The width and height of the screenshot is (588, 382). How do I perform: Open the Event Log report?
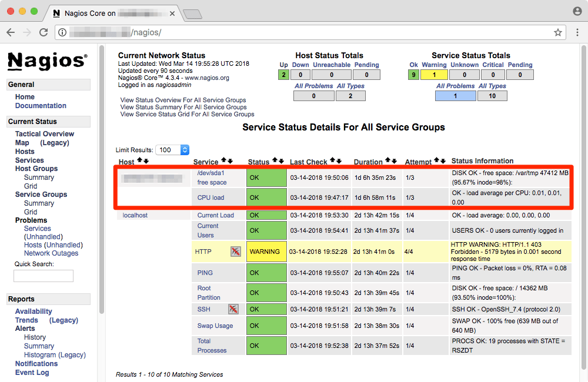(x=32, y=372)
